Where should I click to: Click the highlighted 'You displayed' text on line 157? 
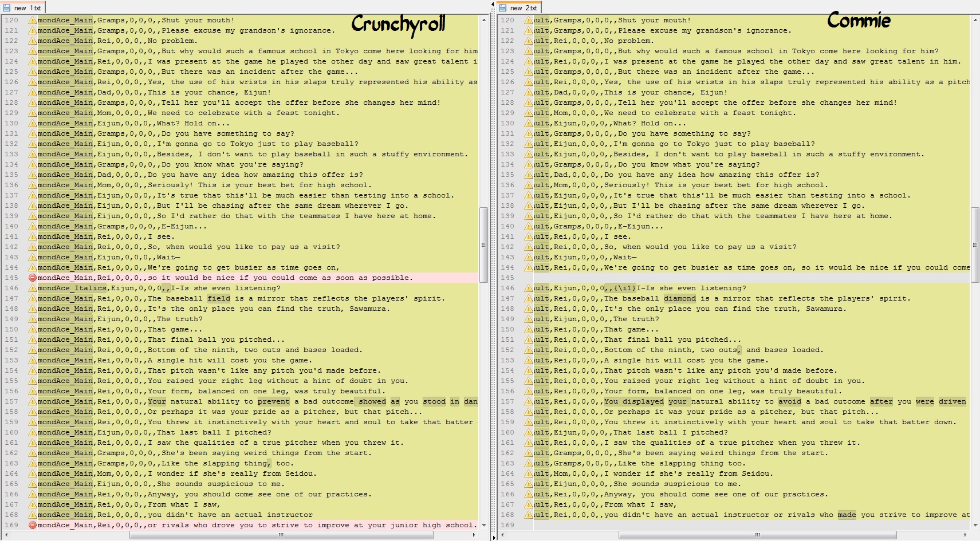[634, 401]
